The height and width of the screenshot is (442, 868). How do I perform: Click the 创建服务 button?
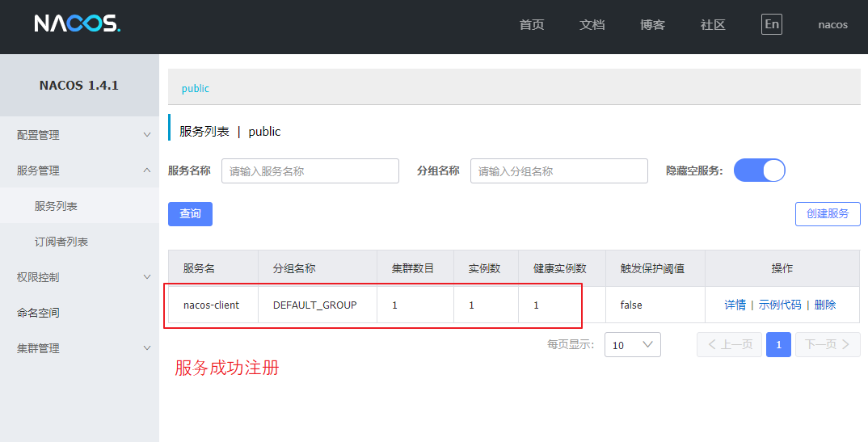point(828,214)
